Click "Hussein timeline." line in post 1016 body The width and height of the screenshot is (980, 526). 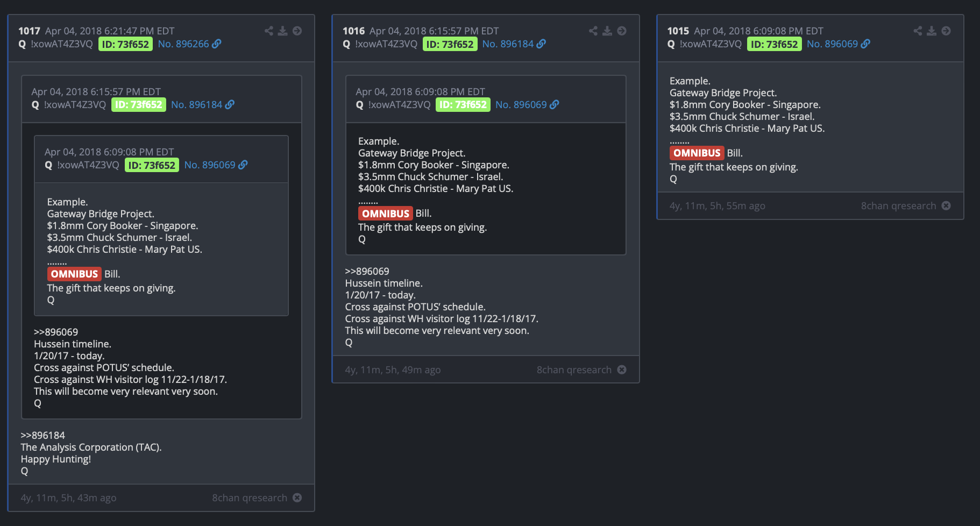[x=384, y=283]
